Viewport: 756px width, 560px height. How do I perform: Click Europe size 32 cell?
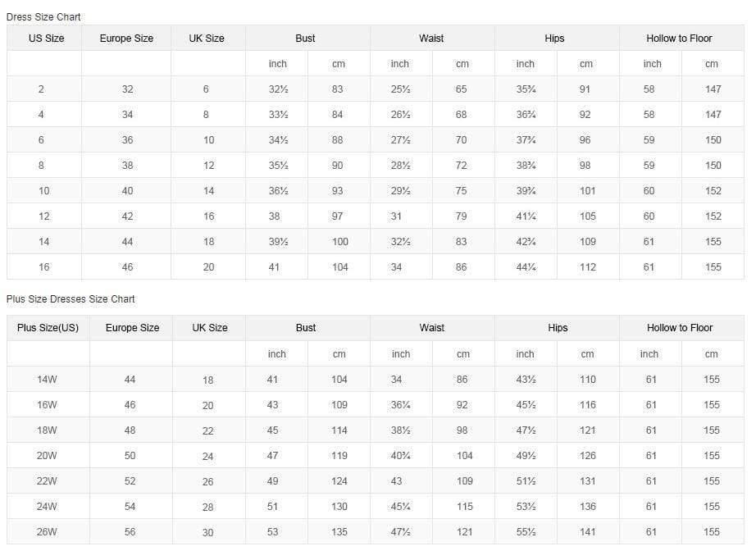pyautogui.click(x=127, y=89)
